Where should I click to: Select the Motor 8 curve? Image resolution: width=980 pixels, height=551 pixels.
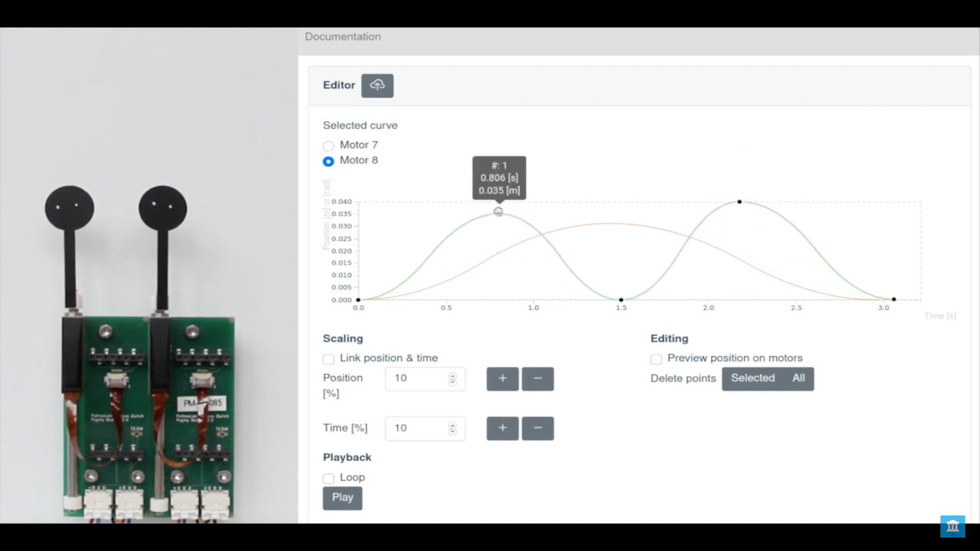click(329, 161)
